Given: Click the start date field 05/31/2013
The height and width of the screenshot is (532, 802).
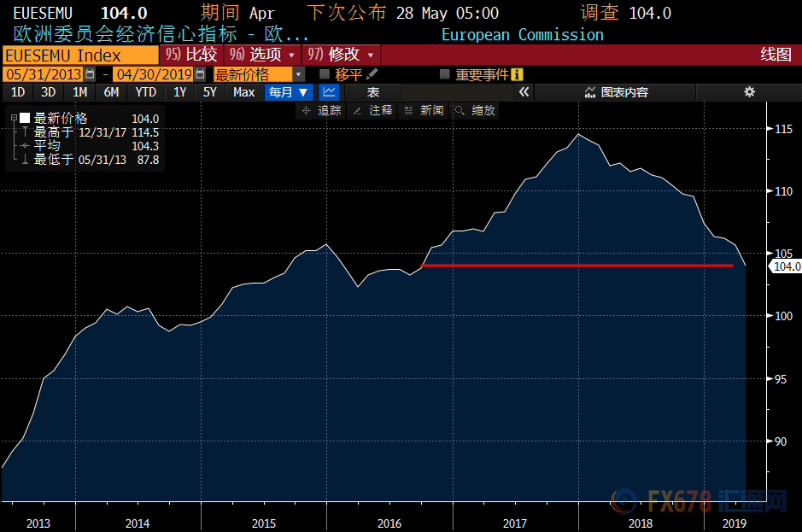Looking at the screenshot, I should coord(44,74).
